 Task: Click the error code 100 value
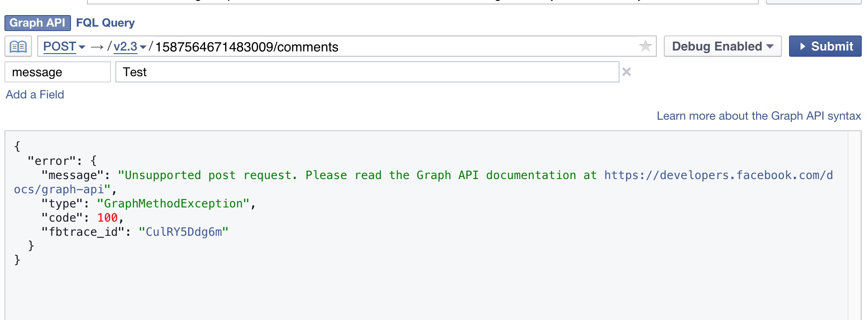pyautogui.click(x=107, y=218)
